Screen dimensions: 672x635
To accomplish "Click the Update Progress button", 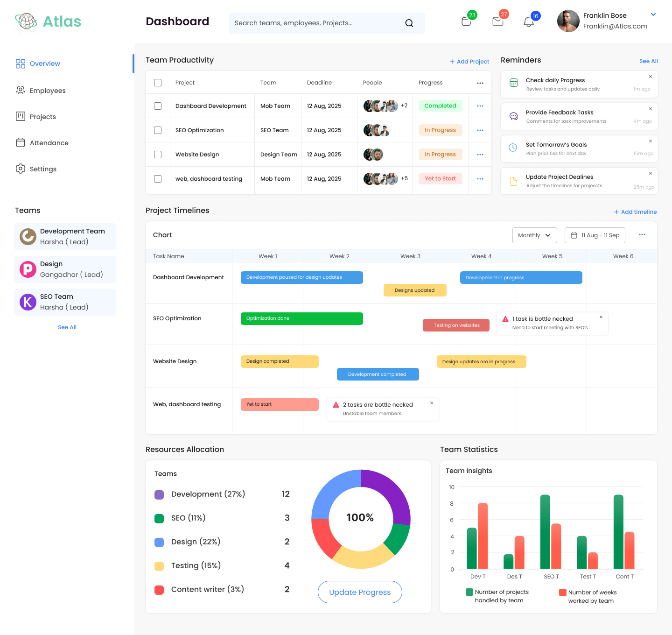I will pyautogui.click(x=360, y=592).
